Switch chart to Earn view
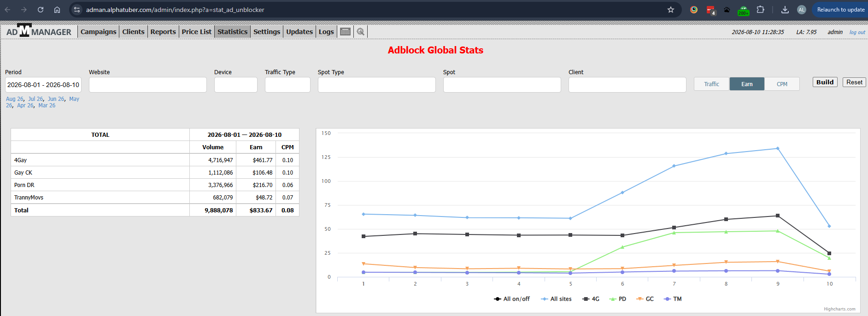Image resolution: width=868 pixels, height=316 pixels. click(x=747, y=84)
